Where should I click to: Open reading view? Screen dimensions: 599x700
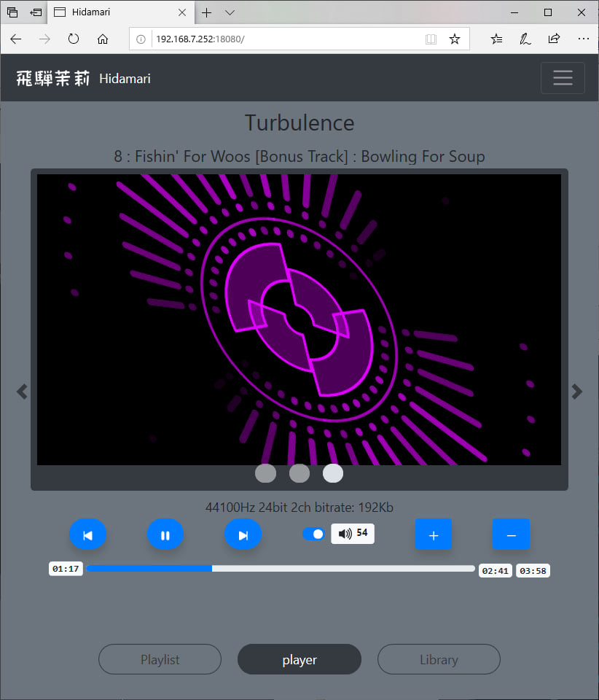431,39
